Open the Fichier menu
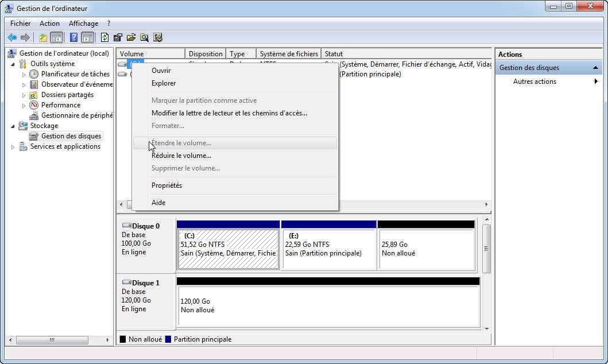Screen dimensions: 608x364 click(x=20, y=24)
